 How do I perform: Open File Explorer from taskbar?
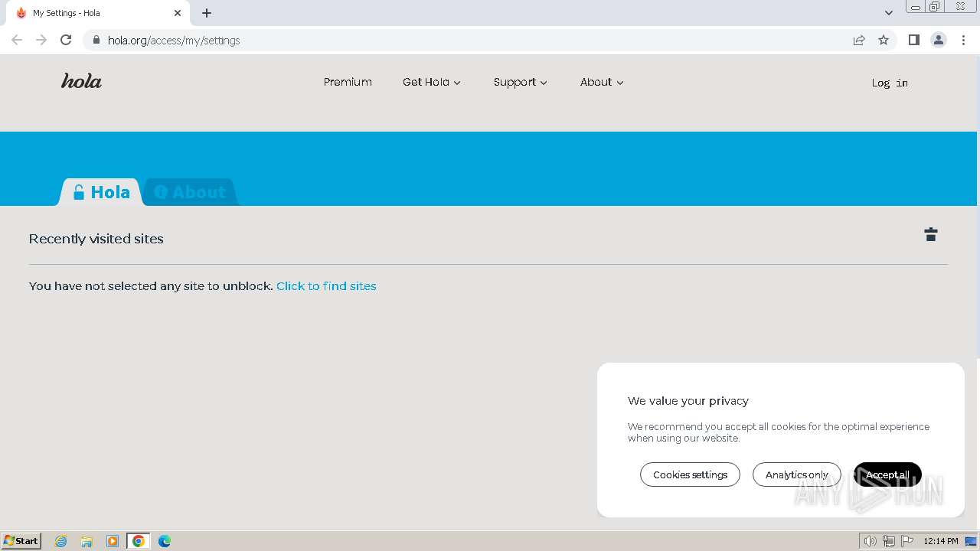pyautogui.click(x=87, y=541)
